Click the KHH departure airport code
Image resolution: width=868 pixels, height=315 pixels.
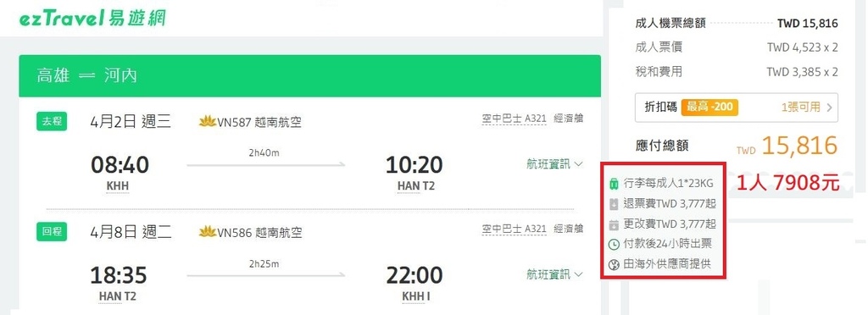pyautogui.click(x=117, y=187)
